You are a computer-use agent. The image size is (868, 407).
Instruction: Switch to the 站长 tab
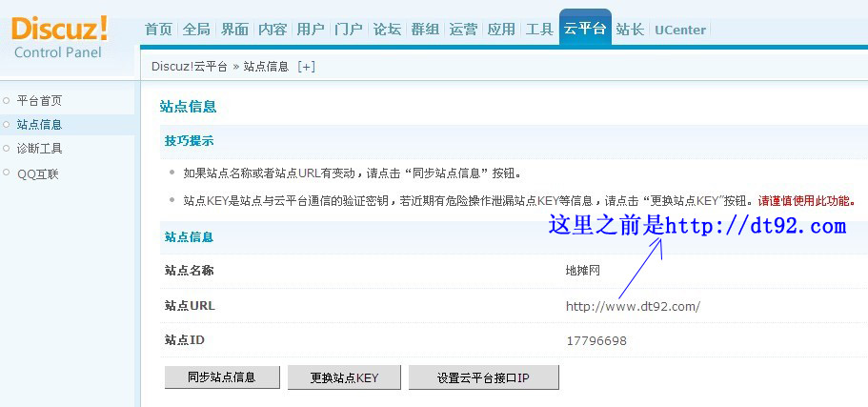tap(631, 30)
